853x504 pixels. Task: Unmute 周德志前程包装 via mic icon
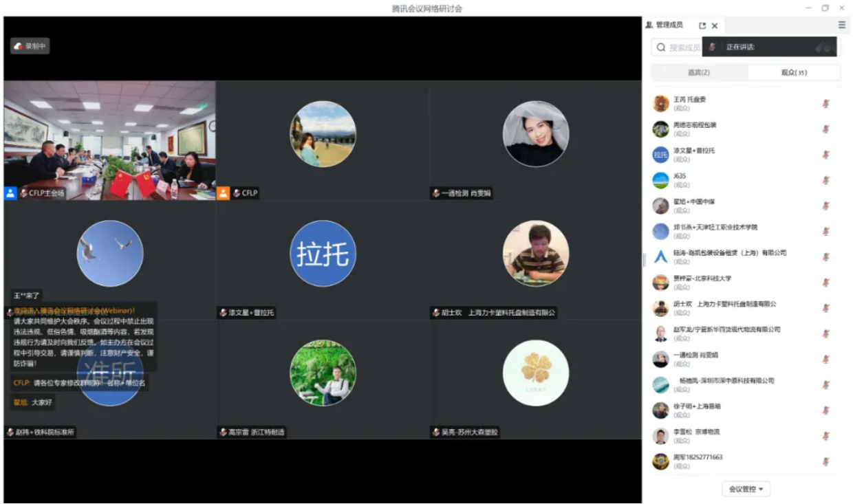coord(825,129)
